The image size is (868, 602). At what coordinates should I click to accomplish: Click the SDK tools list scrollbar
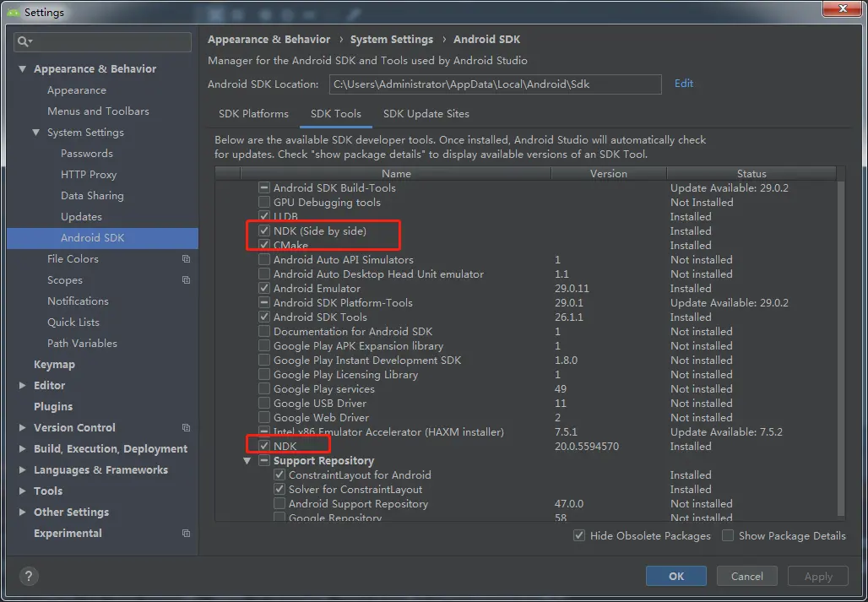[842, 349]
